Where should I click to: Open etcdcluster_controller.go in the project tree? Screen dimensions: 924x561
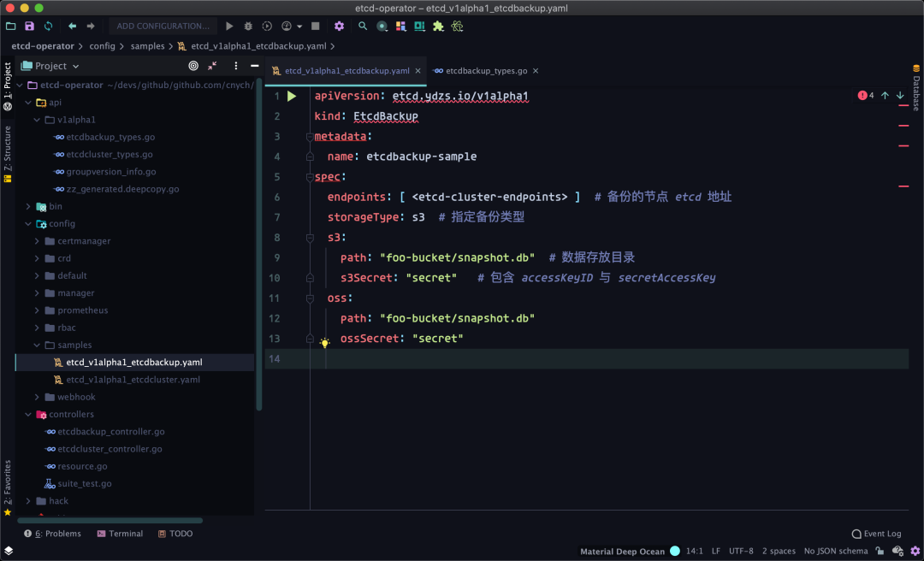110,449
